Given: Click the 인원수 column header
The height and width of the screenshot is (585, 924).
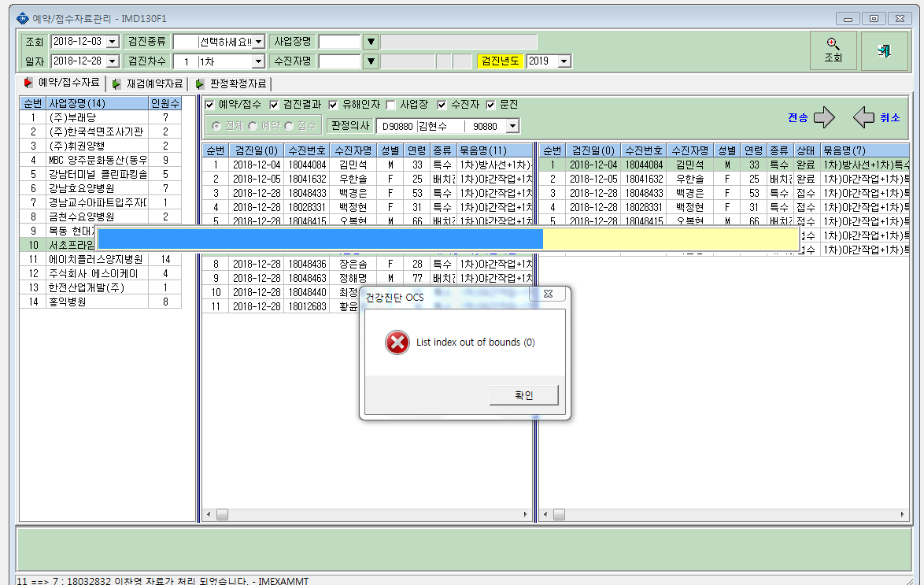Looking at the screenshot, I should tap(164, 103).
